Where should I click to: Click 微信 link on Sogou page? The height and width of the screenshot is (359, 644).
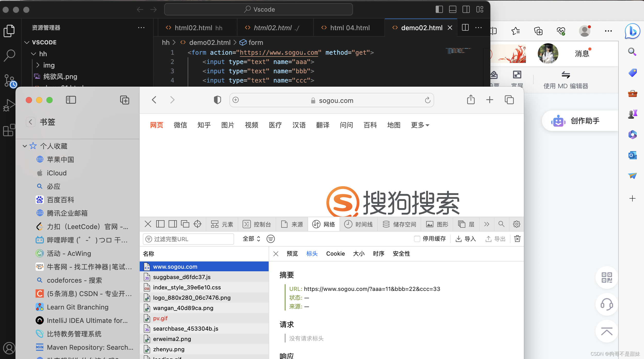[x=180, y=125]
